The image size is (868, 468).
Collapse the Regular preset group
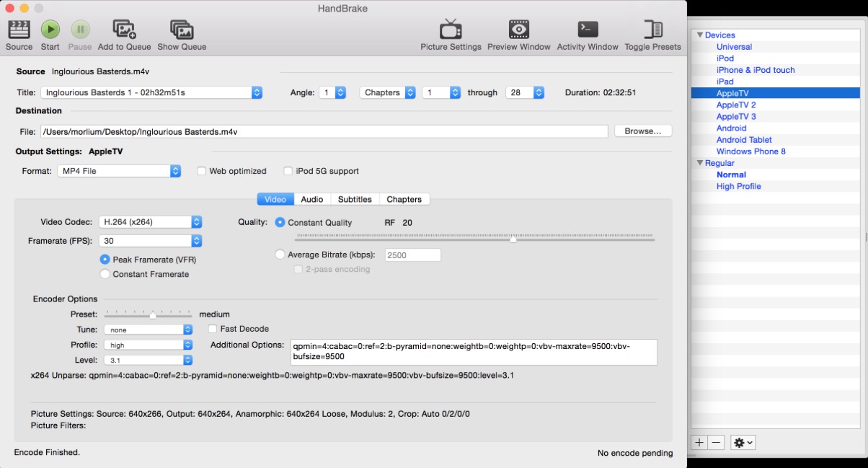[699, 163]
